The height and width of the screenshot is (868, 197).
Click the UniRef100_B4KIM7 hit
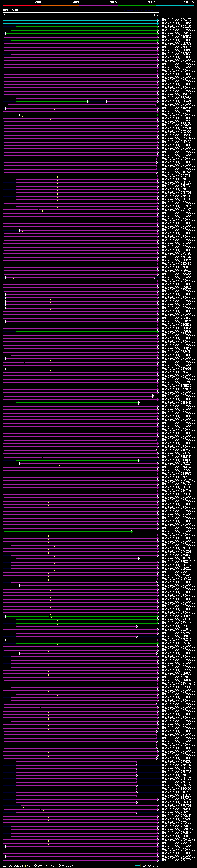177,558
